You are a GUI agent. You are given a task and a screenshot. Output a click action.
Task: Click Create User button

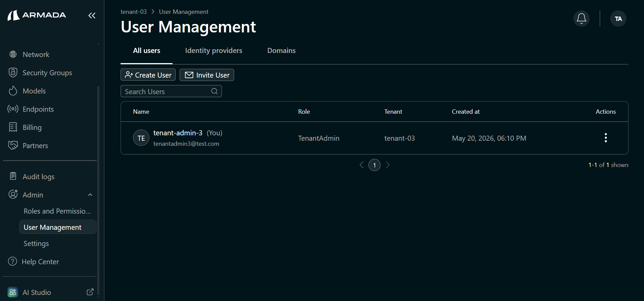pyautogui.click(x=148, y=75)
